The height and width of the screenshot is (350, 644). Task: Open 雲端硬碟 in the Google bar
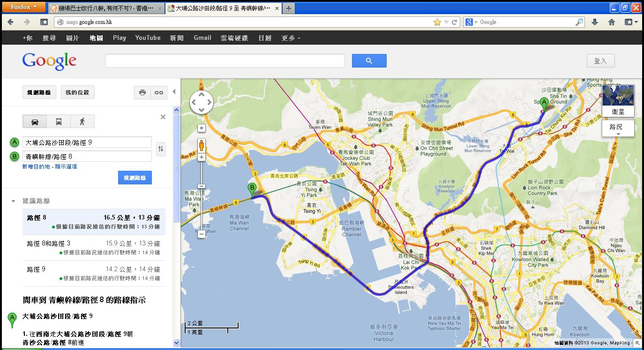tap(234, 38)
